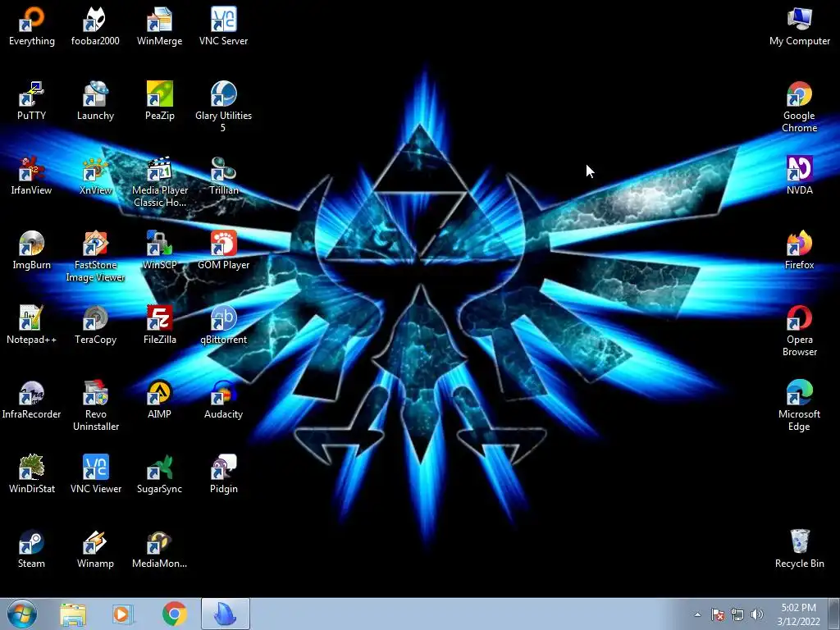
Task: Select the AIMP desktop icon
Action: click(160, 399)
